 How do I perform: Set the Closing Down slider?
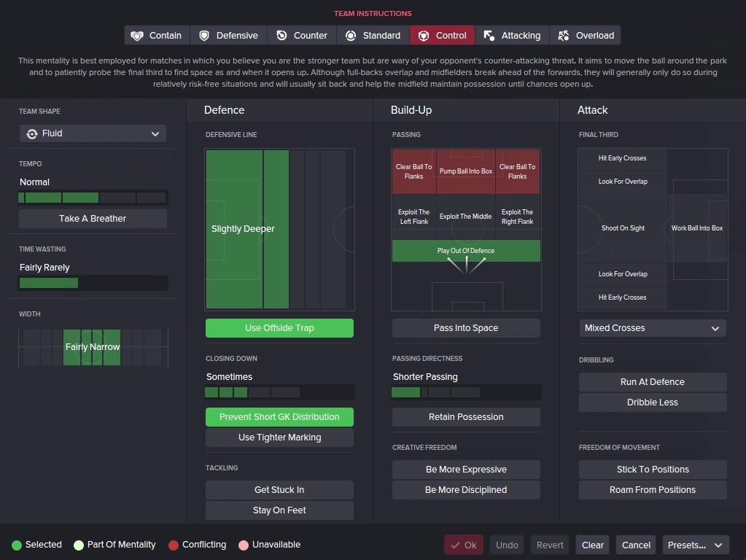pyautogui.click(x=279, y=392)
